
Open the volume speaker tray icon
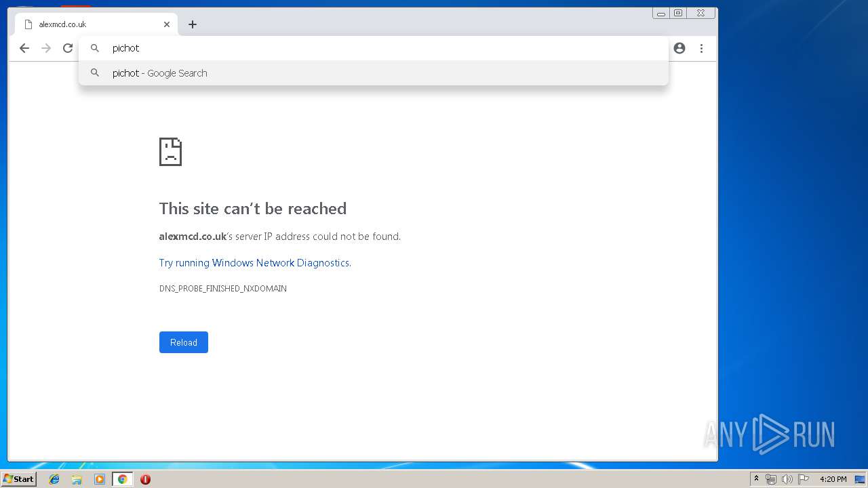click(x=787, y=479)
